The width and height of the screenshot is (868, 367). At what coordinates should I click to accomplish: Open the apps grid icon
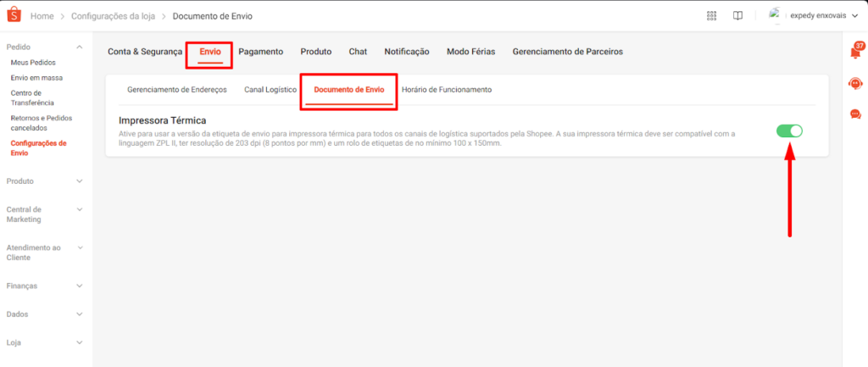pos(711,16)
